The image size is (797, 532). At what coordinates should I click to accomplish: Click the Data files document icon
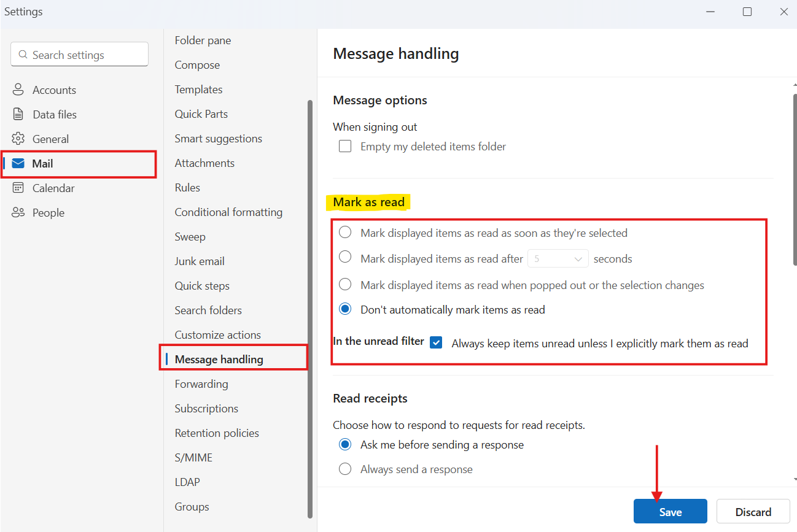coord(18,114)
